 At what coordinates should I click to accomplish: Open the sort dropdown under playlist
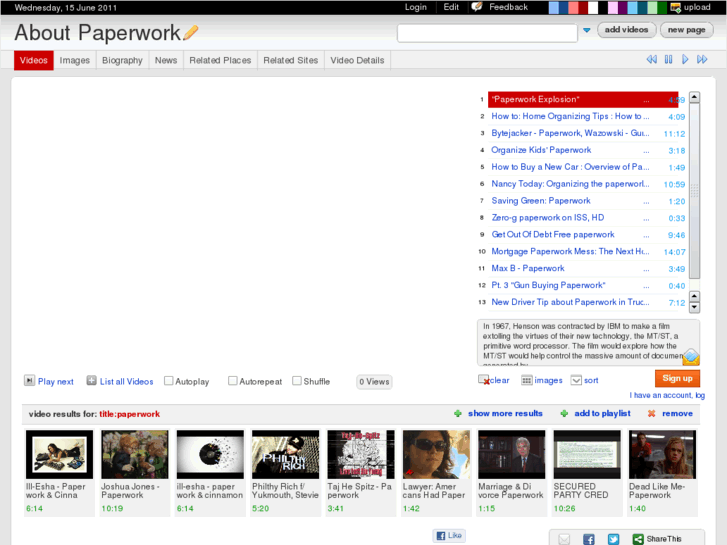(576, 380)
